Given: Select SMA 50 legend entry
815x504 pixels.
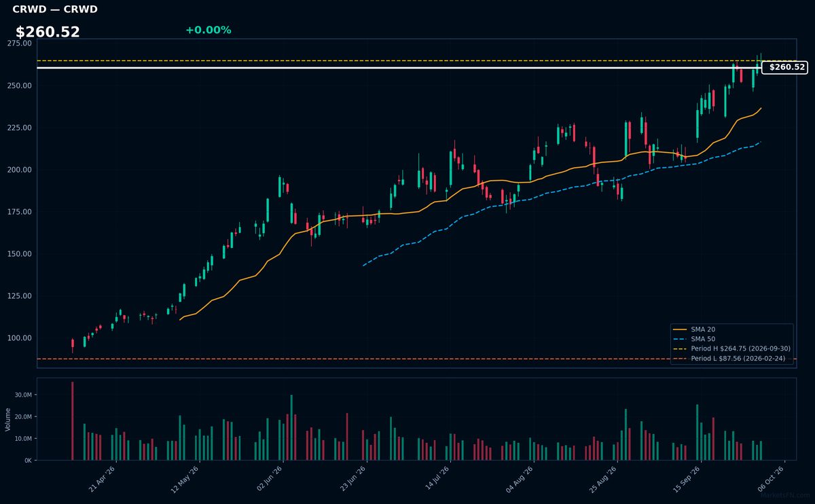Looking at the screenshot, I should pos(693,339).
